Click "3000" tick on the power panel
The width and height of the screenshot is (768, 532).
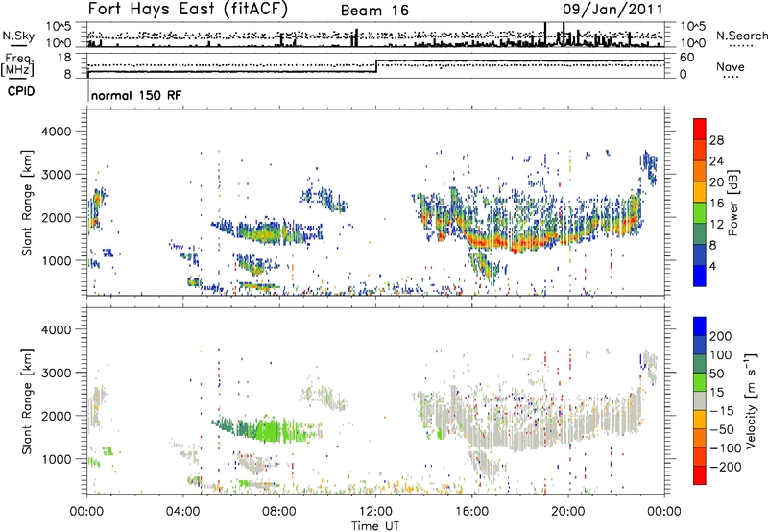(x=57, y=175)
